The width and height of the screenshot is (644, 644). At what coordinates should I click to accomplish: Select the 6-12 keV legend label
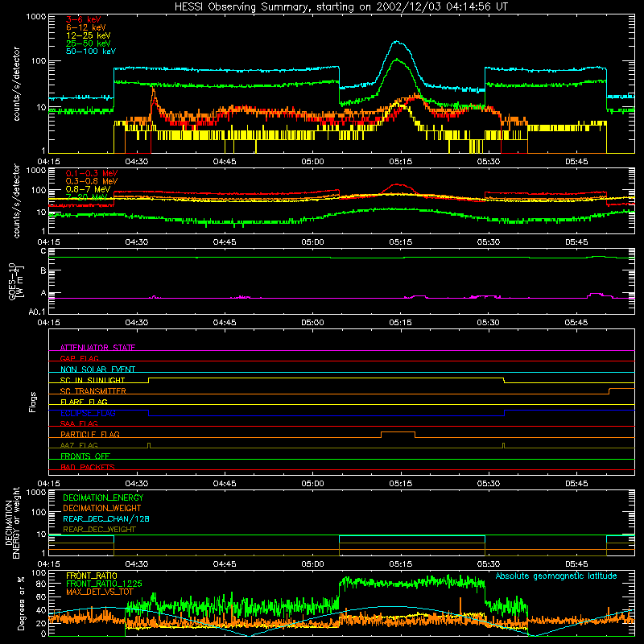pos(85,27)
